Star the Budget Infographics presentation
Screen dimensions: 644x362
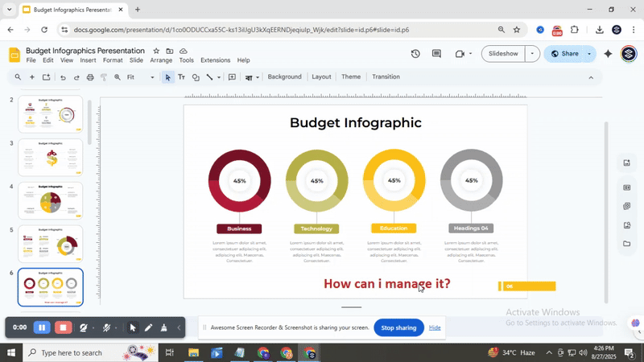pos(157,51)
